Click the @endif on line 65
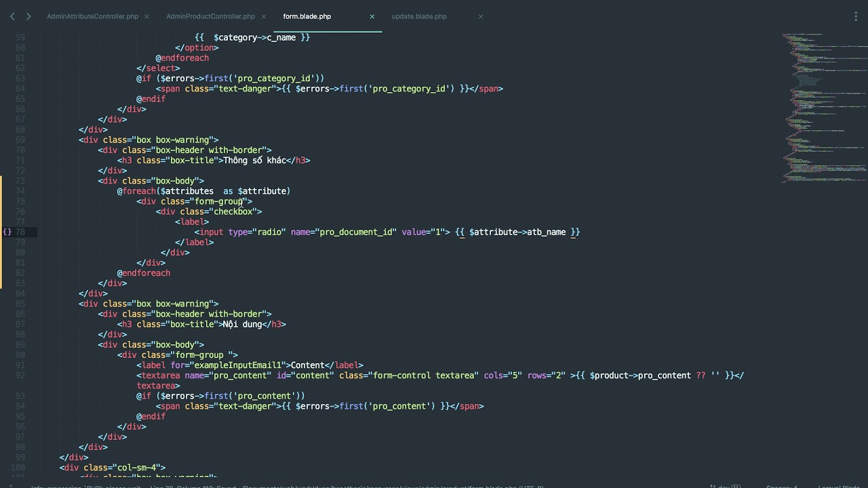This screenshot has height=488, width=868. tap(151, 99)
